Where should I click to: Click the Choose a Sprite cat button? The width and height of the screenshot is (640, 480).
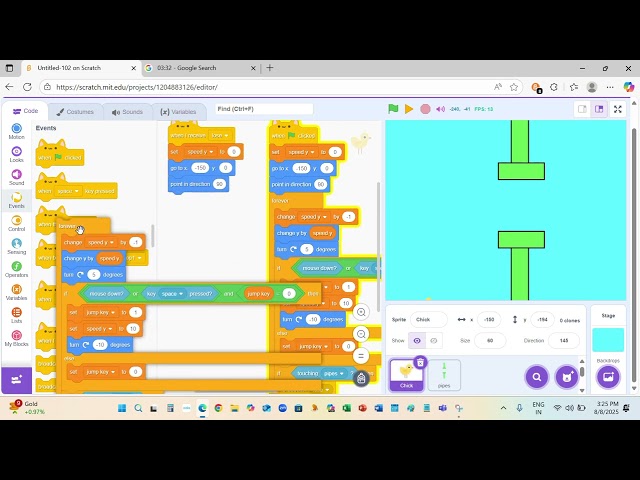[567, 377]
